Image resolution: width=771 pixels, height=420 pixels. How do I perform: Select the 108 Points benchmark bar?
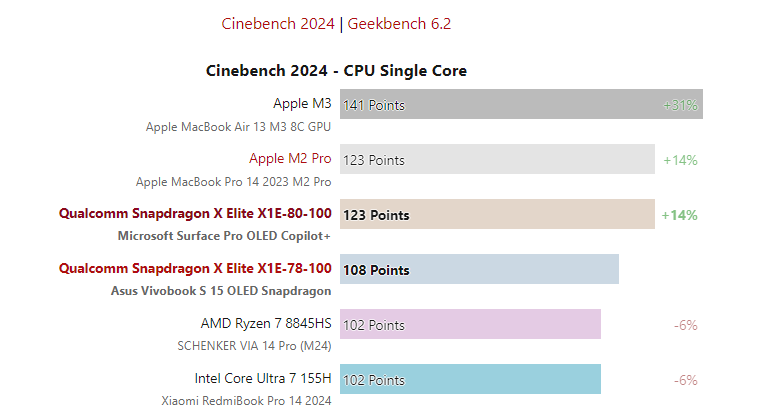479,269
